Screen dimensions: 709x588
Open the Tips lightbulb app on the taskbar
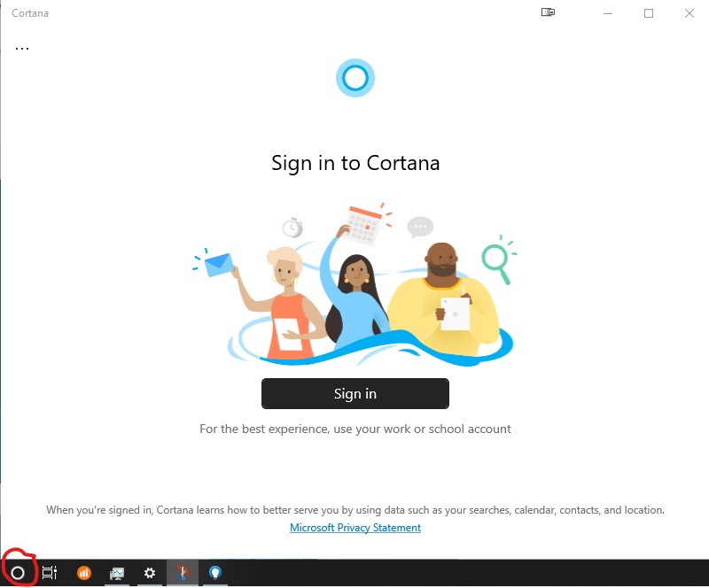(215, 573)
